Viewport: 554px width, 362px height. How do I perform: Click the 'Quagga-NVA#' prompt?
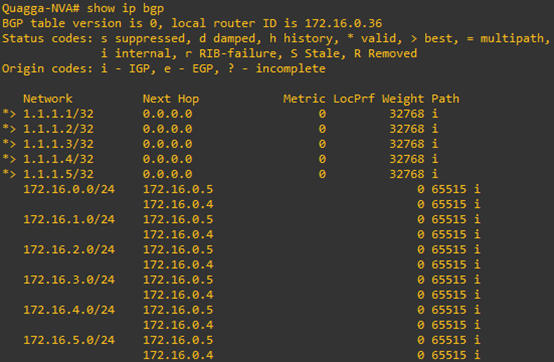point(41,8)
